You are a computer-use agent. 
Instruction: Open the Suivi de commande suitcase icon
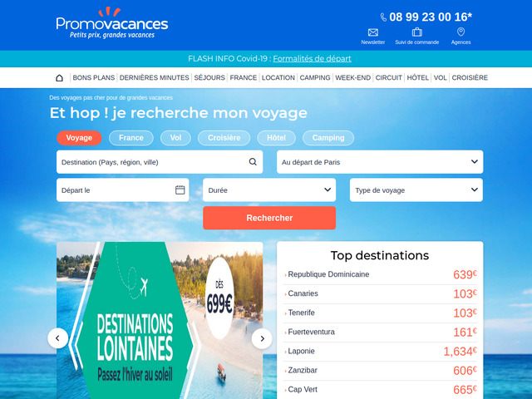point(417,32)
